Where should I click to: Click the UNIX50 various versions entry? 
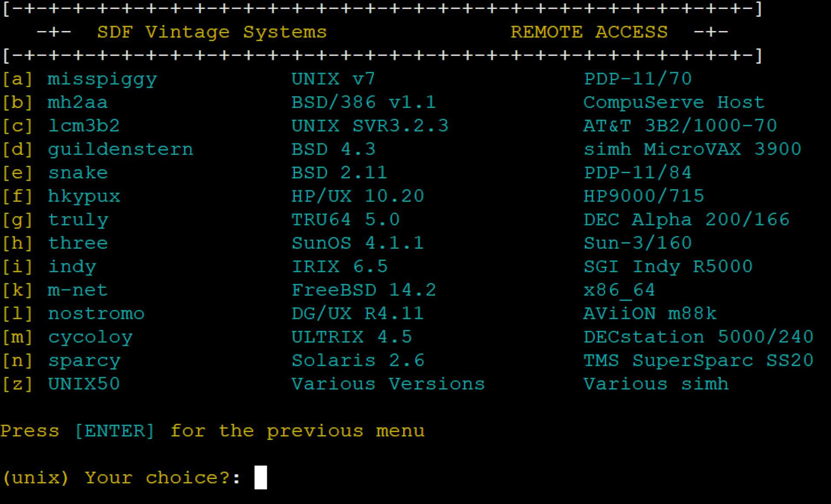(x=84, y=384)
